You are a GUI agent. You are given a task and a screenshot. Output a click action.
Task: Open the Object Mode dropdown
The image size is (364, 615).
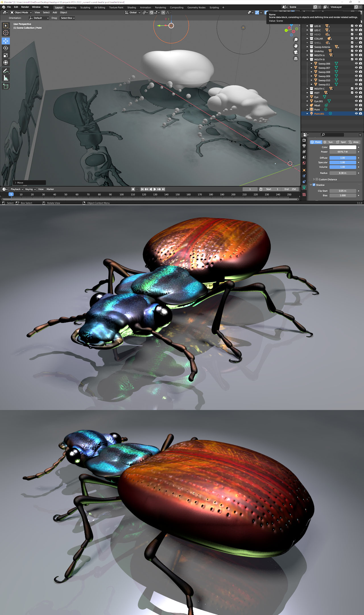(x=21, y=13)
